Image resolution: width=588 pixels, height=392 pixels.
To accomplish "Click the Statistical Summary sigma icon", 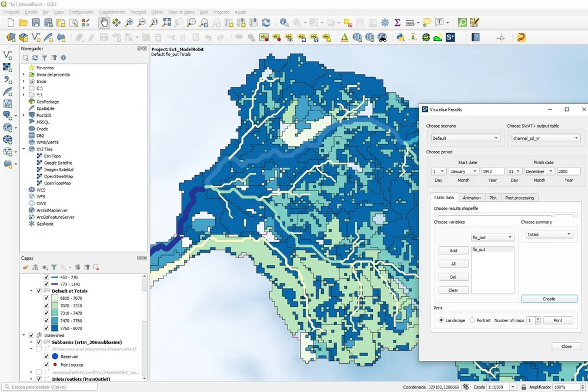I will pos(397,23).
